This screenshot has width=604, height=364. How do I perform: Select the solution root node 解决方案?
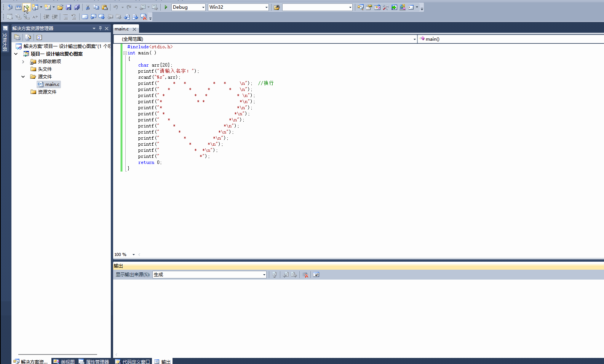tap(63, 46)
